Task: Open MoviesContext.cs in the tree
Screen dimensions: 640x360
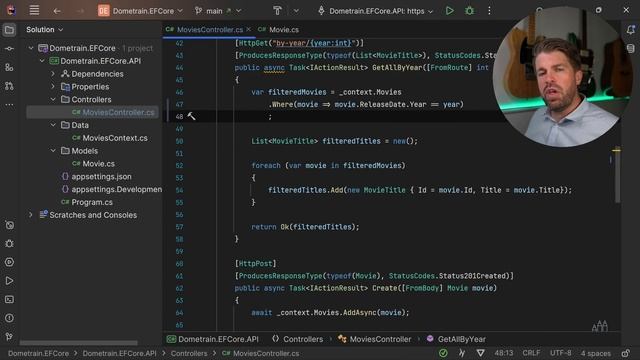Action: (110, 138)
